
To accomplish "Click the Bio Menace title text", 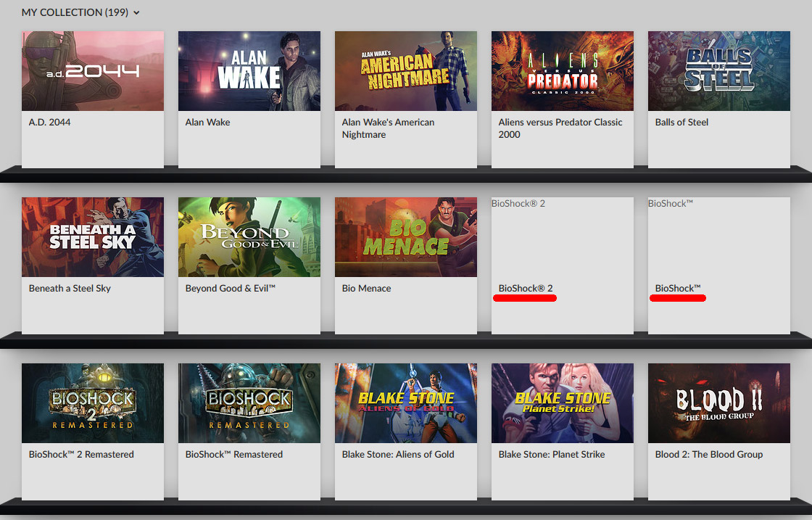I will (366, 289).
